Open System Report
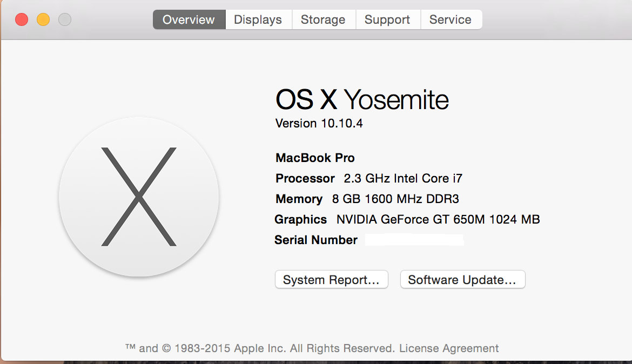632x364 pixels. click(x=331, y=280)
